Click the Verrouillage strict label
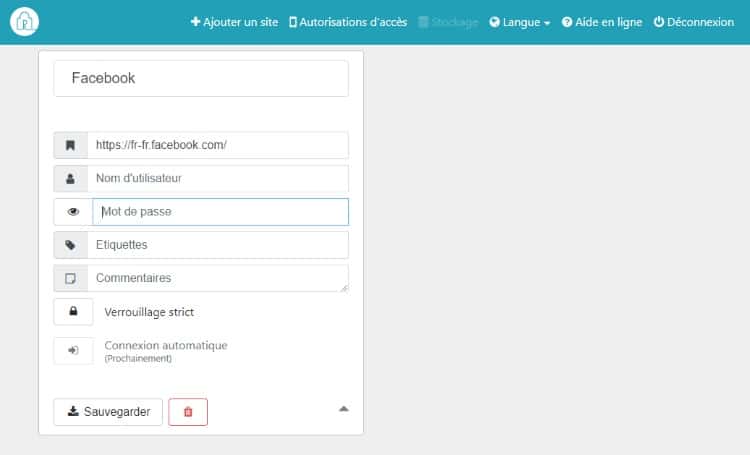This screenshot has width=750, height=455. click(x=149, y=312)
